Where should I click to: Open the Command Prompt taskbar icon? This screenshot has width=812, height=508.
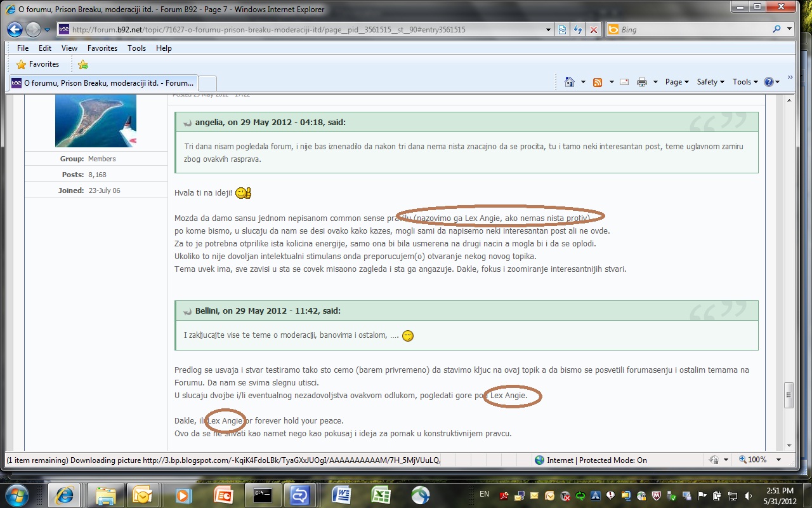tap(262, 495)
